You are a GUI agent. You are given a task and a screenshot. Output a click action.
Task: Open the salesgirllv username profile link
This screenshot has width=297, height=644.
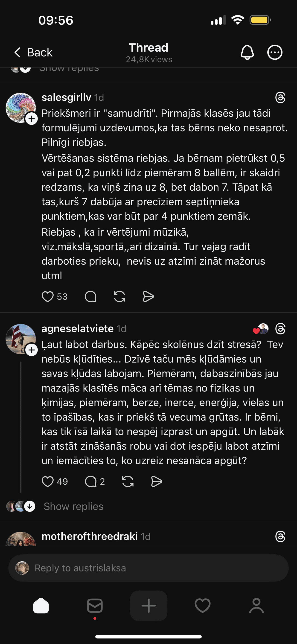point(66,97)
